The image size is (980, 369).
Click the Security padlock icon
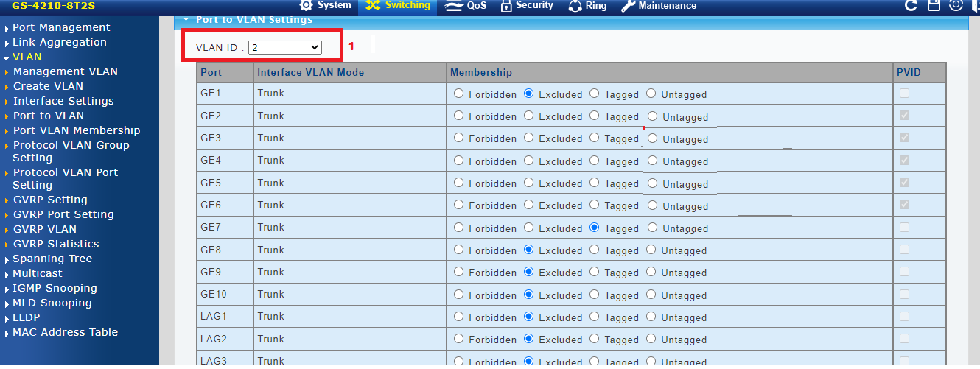tap(506, 6)
